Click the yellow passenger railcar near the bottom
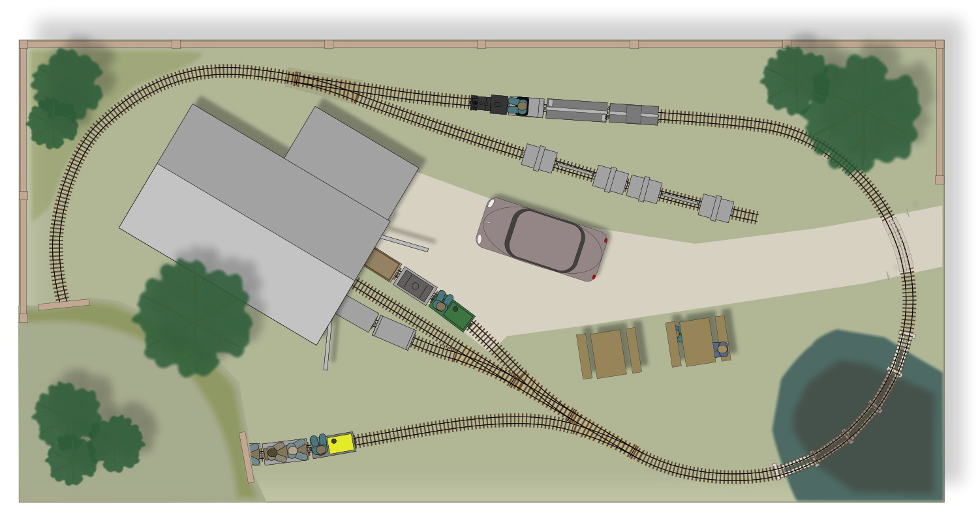 339,443
